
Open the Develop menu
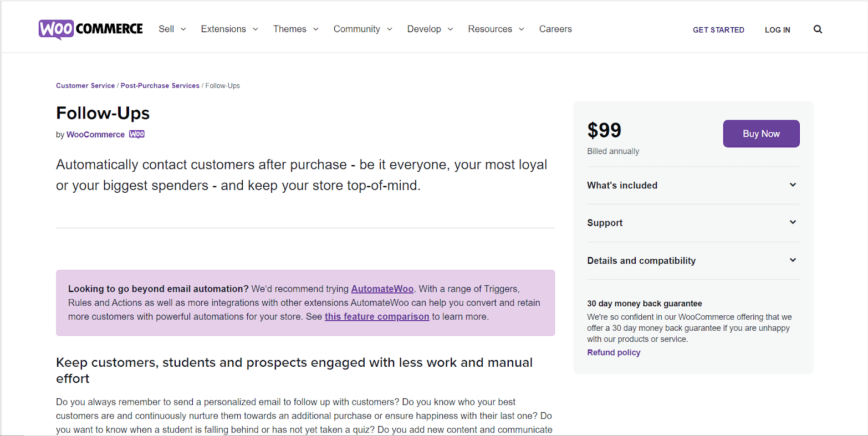(x=430, y=29)
